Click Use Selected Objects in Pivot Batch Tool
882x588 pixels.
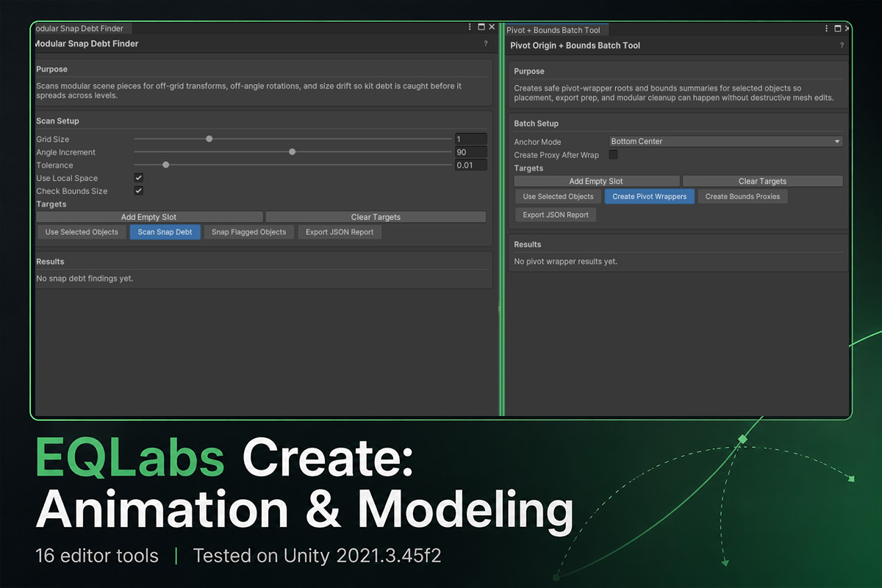coord(558,196)
